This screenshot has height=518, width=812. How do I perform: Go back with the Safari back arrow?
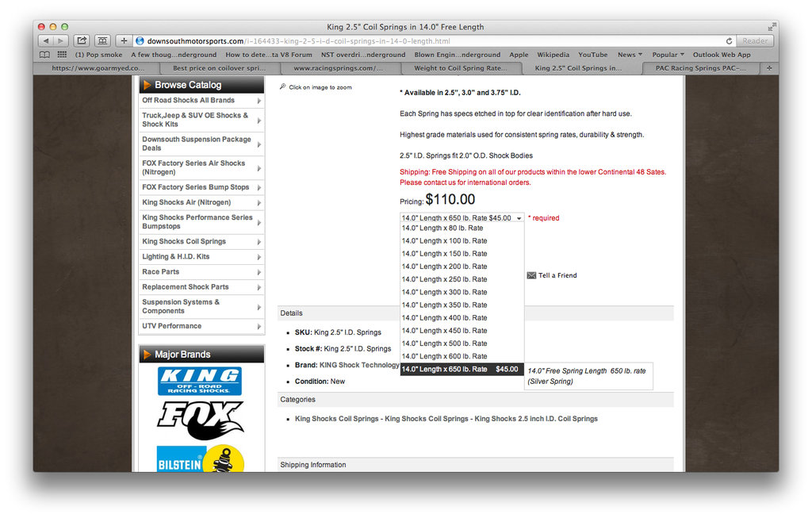click(x=46, y=40)
